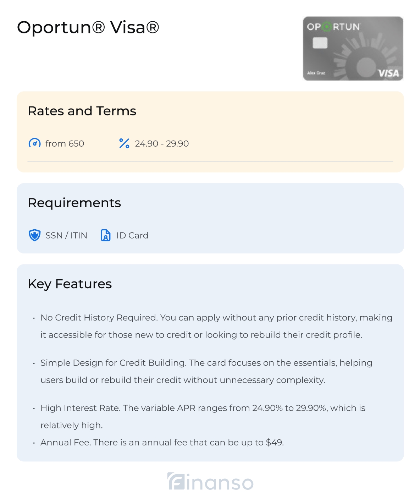The width and height of the screenshot is (420, 504).
Task: Click the High Interest Rate bullet text
Action: click(x=203, y=416)
